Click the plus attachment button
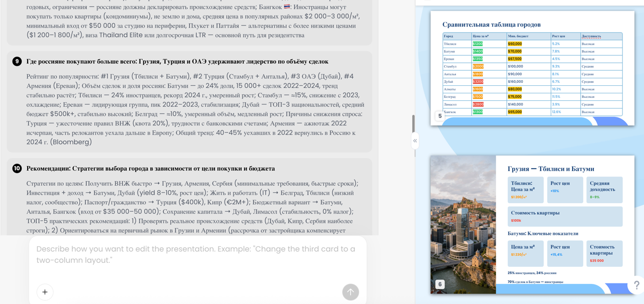The width and height of the screenshot is (644, 304). click(x=45, y=292)
